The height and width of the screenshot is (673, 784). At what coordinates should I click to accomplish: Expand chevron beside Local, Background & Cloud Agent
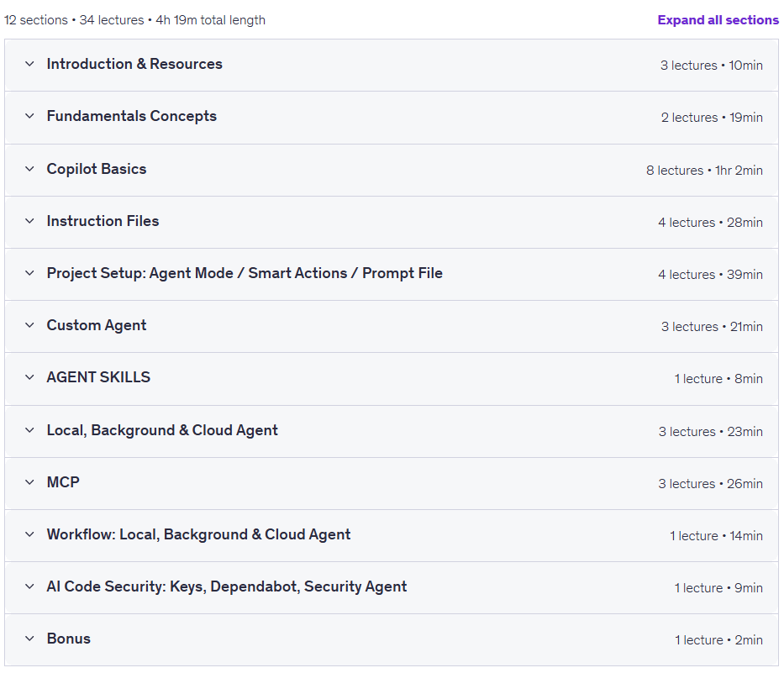[x=29, y=430]
